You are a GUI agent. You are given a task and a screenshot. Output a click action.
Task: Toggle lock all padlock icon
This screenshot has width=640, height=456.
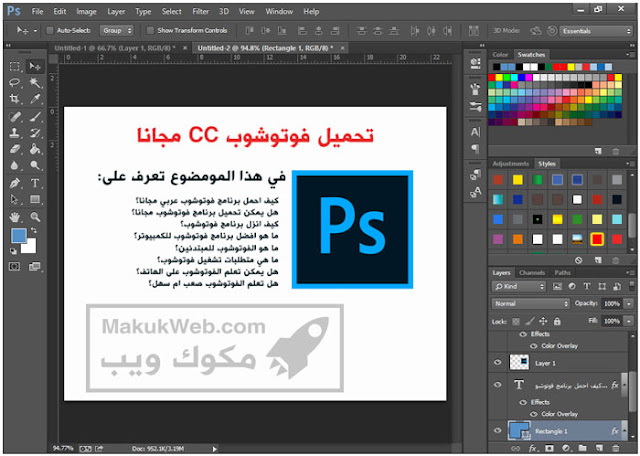pyautogui.click(x=557, y=321)
